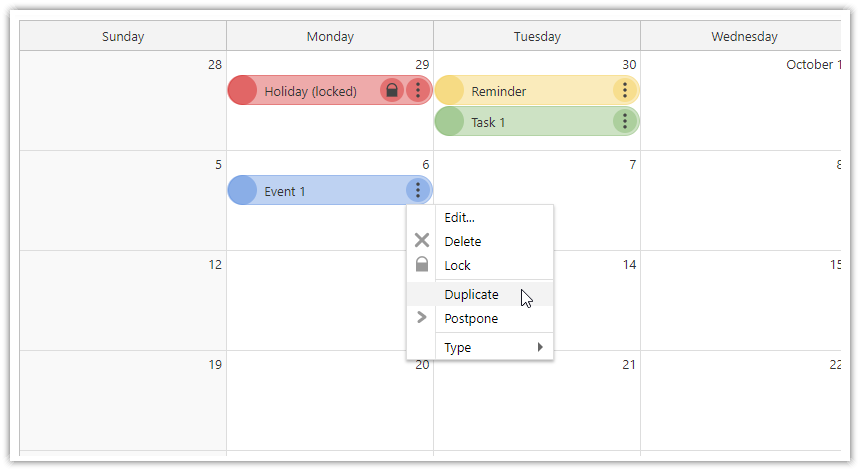The width and height of the screenshot is (860, 471).
Task: Select the Postpone menu entry
Action: [x=471, y=318]
